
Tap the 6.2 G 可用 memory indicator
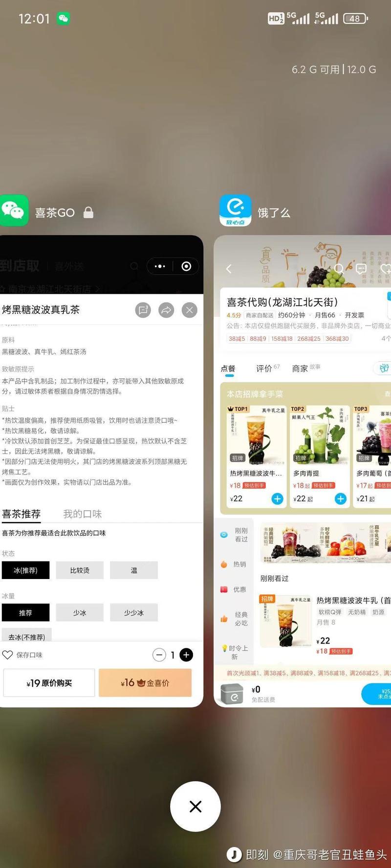pos(315,69)
